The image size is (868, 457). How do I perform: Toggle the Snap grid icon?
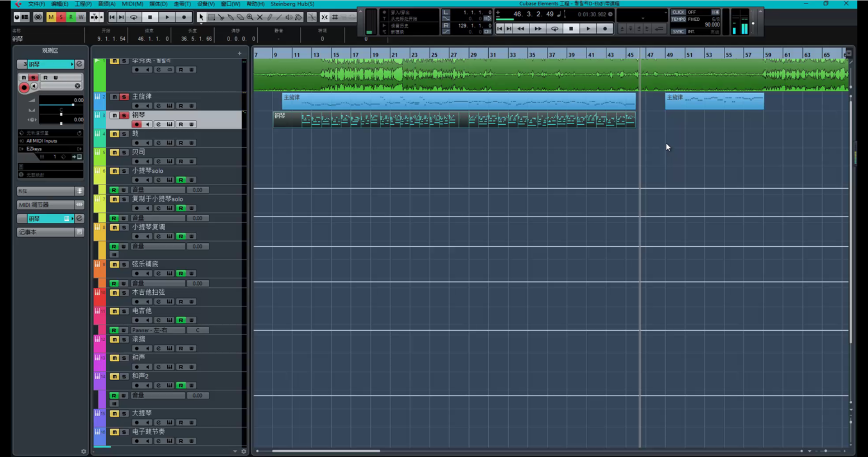coord(335,17)
